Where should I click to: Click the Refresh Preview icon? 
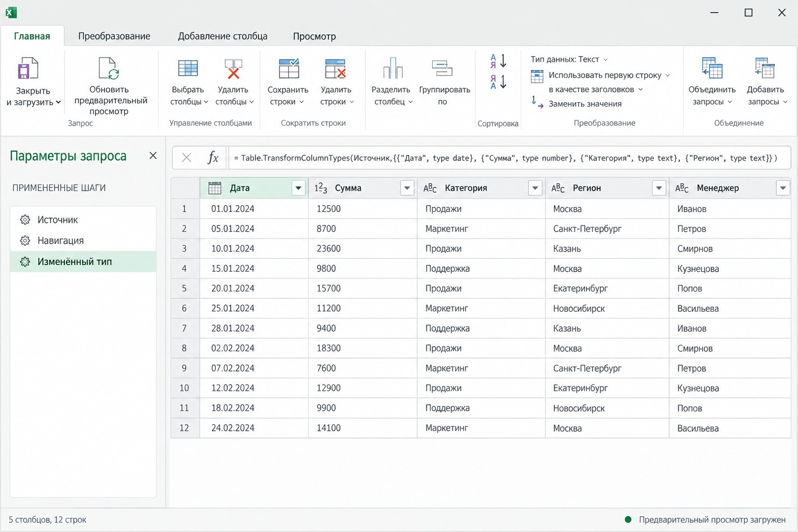coord(109,68)
